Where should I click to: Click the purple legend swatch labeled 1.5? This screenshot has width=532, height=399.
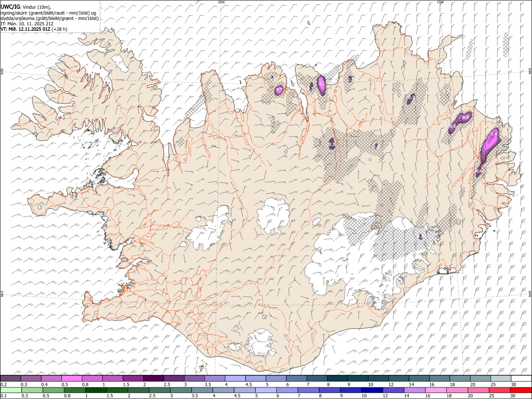[x=133, y=378]
